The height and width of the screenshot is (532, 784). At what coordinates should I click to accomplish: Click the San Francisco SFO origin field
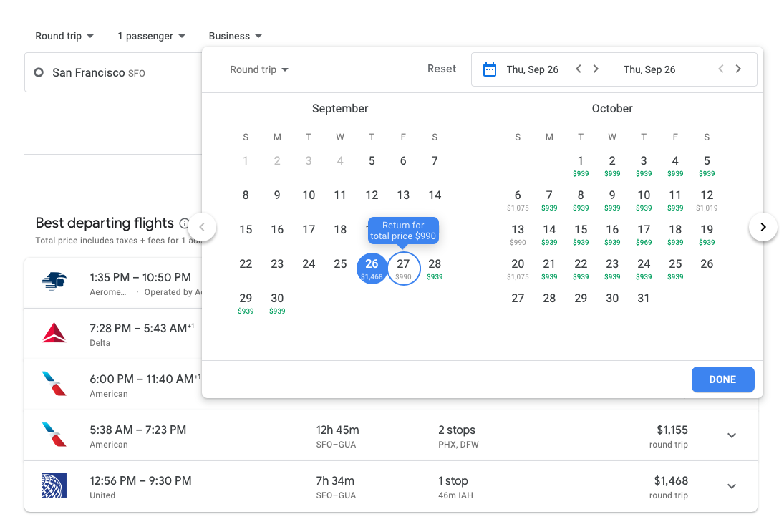(x=115, y=72)
